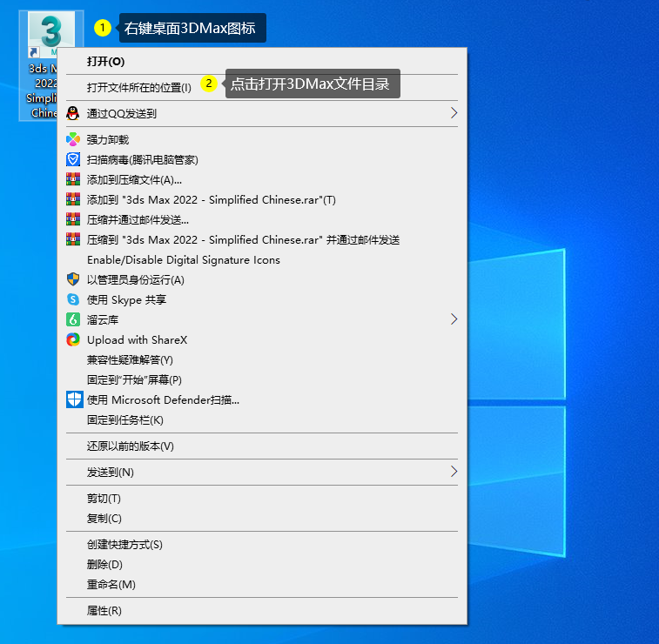Click 创建快捷方式(S)
This screenshot has height=644, width=659.
262,545
